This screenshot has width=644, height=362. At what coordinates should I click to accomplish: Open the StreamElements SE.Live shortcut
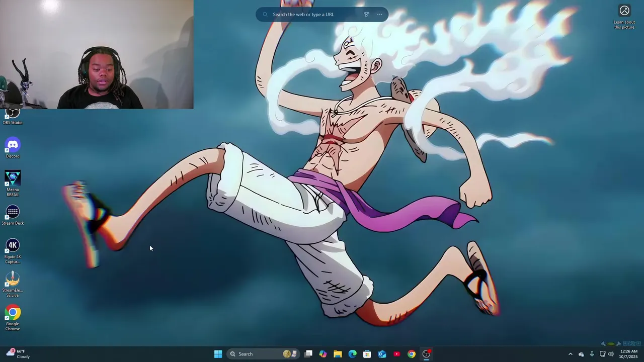13,285
